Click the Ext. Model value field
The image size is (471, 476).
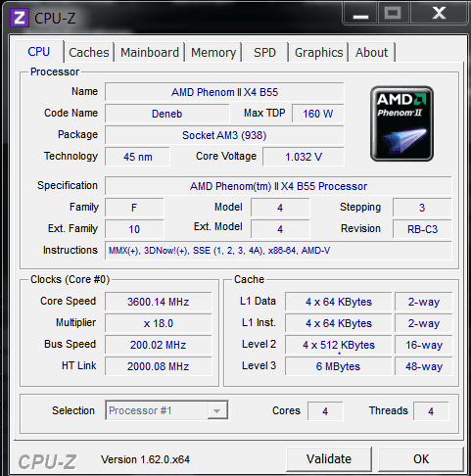tap(280, 229)
